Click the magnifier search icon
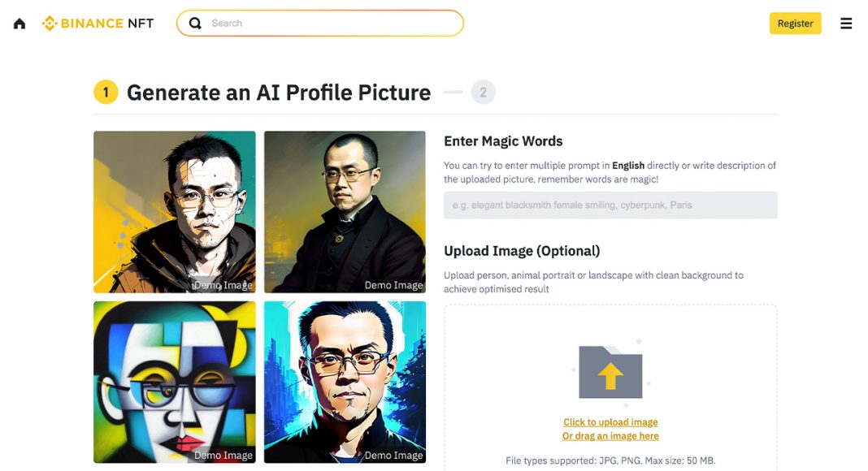868x471 pixels. 195,24
